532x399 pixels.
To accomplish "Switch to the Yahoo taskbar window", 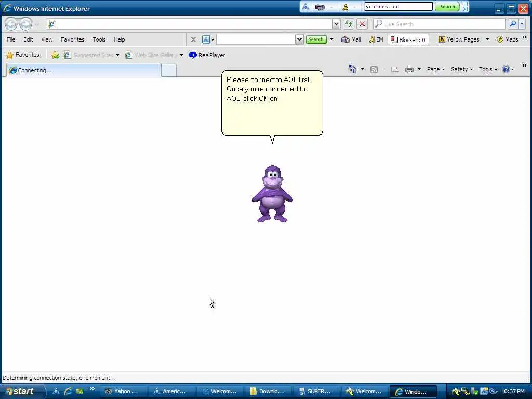I will (123, 391).
